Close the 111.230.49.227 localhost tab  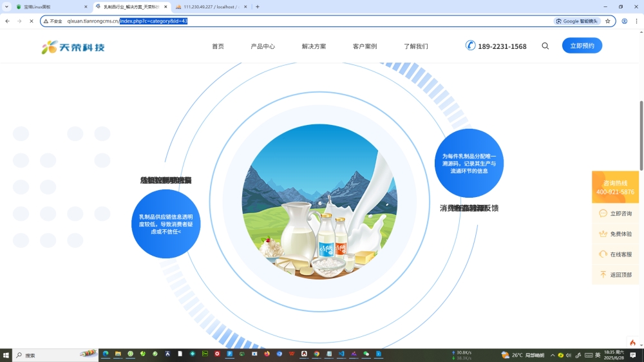(245, 6)
